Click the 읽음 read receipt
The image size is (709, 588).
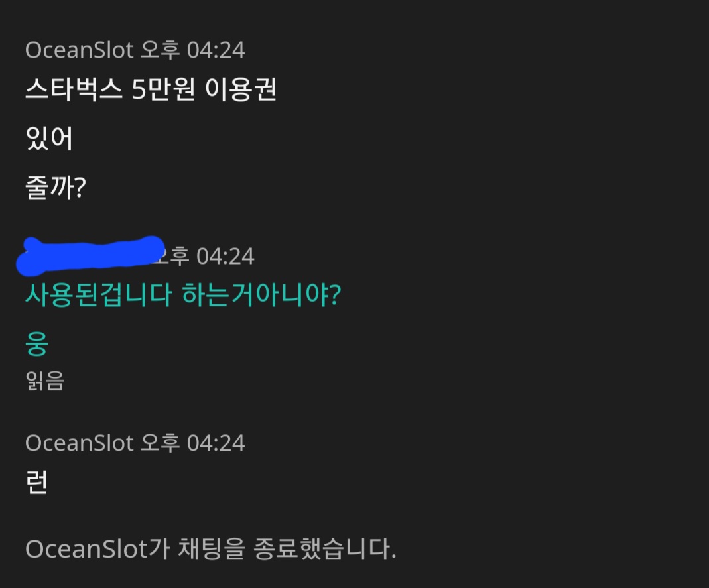(x=45, y=381)
